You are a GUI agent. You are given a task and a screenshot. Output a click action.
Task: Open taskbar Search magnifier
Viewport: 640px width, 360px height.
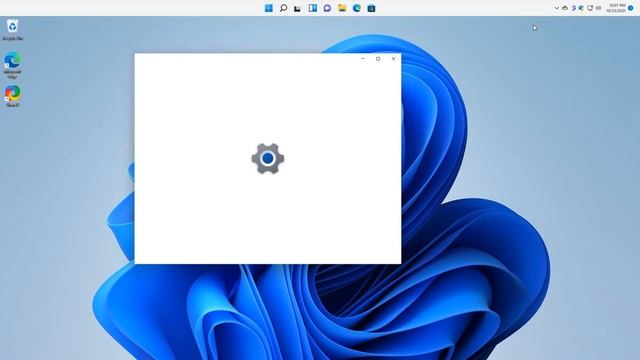click(x=283, y=8)
